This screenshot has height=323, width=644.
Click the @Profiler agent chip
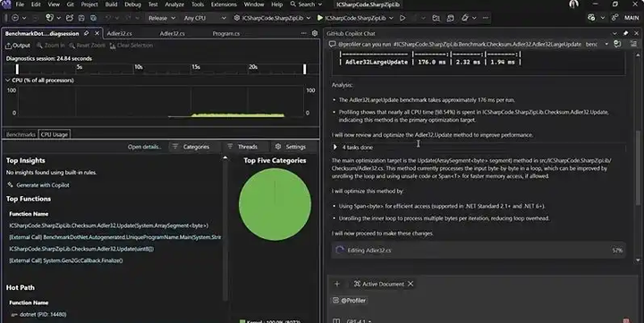[x=349, y=301]
